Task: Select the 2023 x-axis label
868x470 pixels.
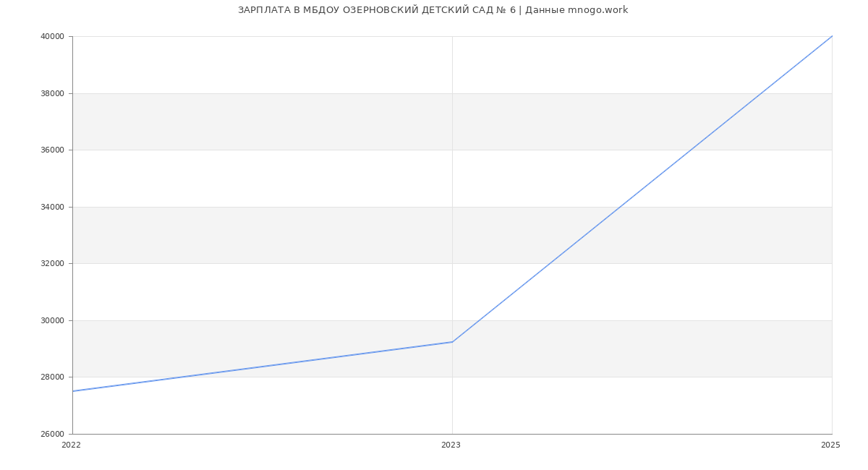Action: tap(451, 445)
